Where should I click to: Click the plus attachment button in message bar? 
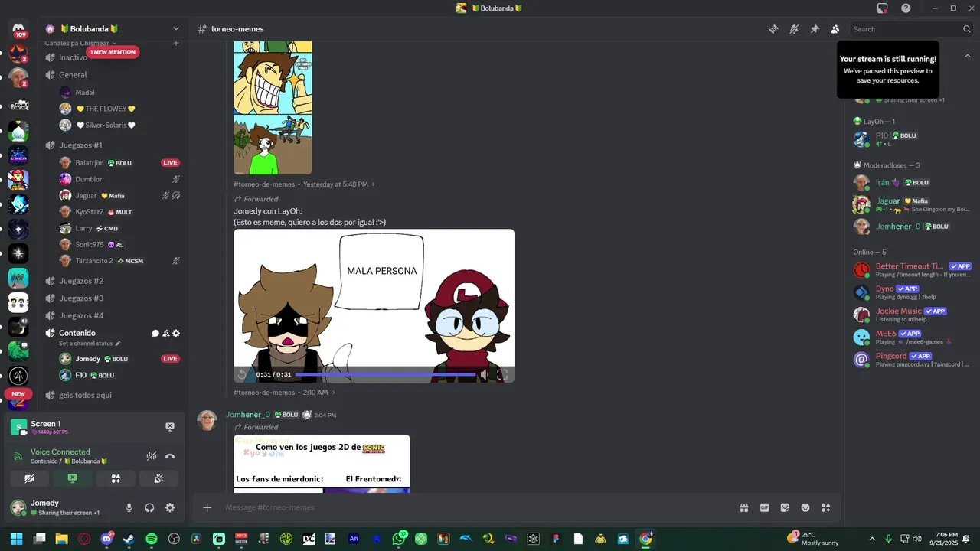click(207, 507)
